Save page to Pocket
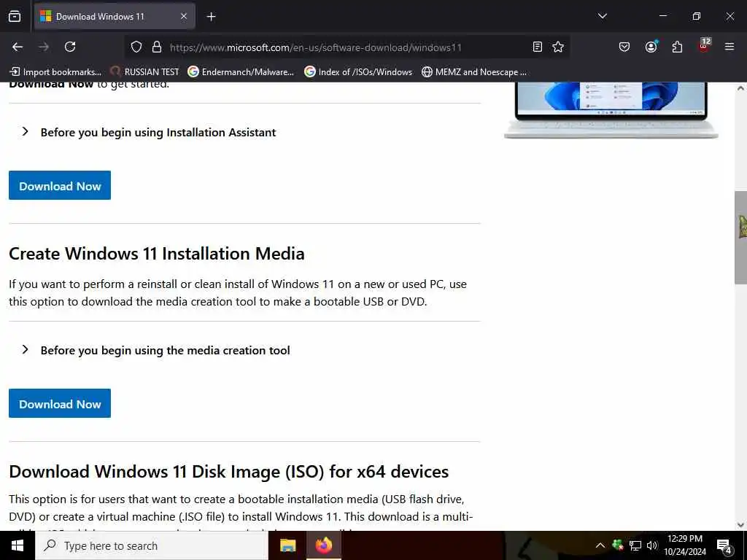Screen dimensions: 747x560 pyautogui.click(x=624, y=47)
